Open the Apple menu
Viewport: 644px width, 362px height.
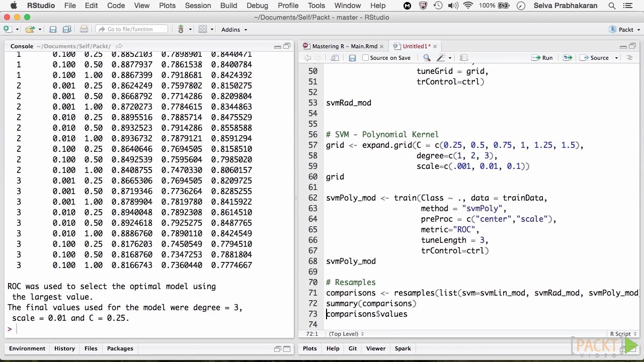click(14, 6)
